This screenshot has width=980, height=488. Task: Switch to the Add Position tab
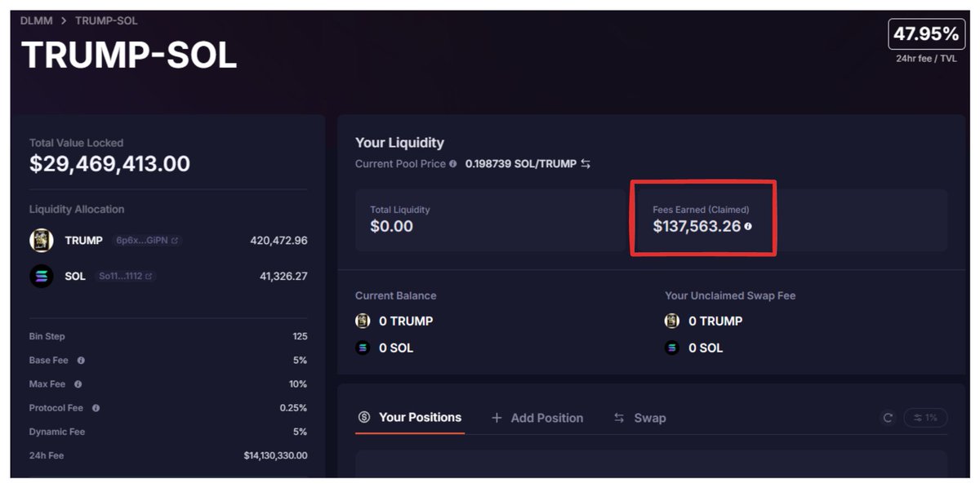[537, 418]
